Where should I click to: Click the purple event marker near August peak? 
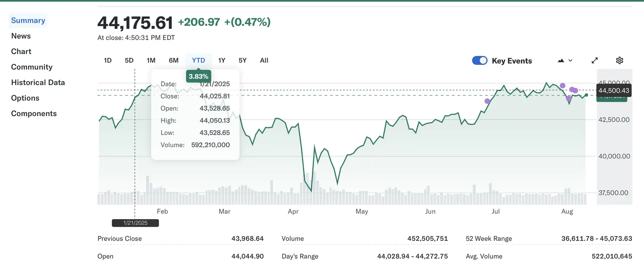[x=563, y=85]
